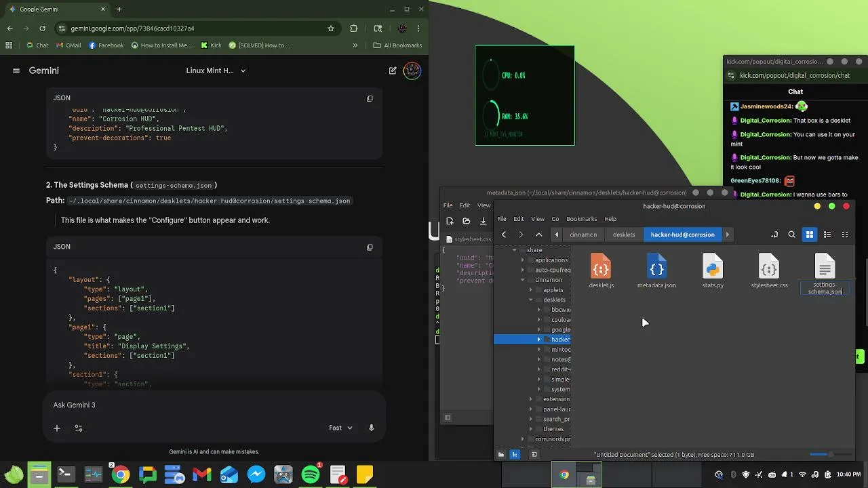Open the Messenger panel launcher
The height and width of the screenshot is (488, 868).
256,474
